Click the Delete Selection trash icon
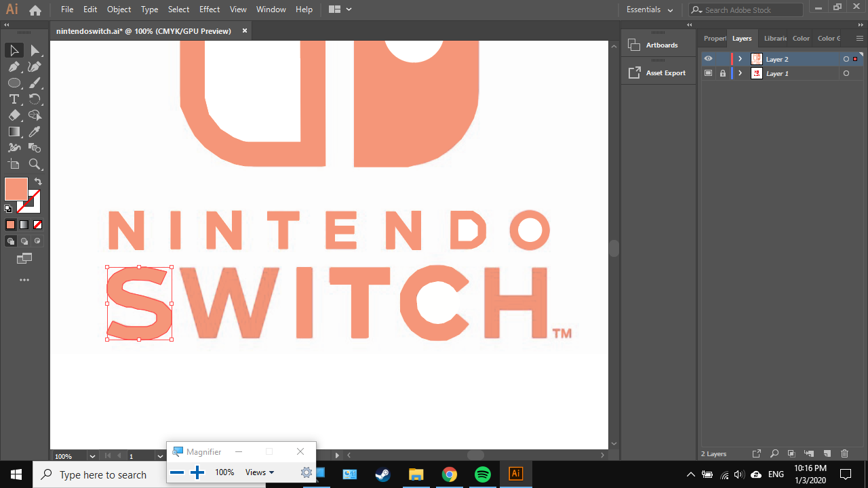Image resolution: width=868 pixels, height=488 pixels. pos(844,453)
